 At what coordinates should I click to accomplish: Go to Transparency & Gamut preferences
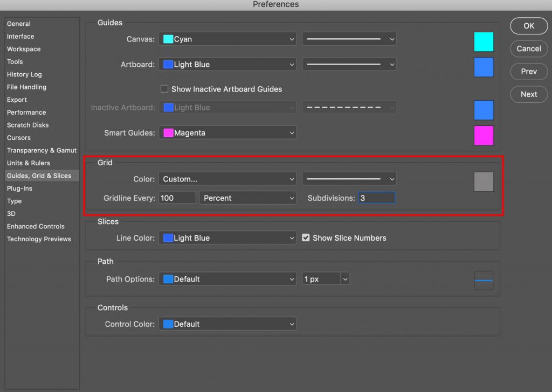tap(42, 150)
